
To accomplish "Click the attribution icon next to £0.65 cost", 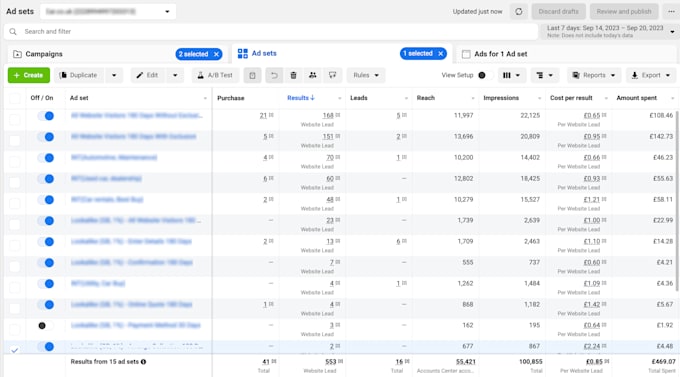I will pyautogui.click(x=604, y=115).
